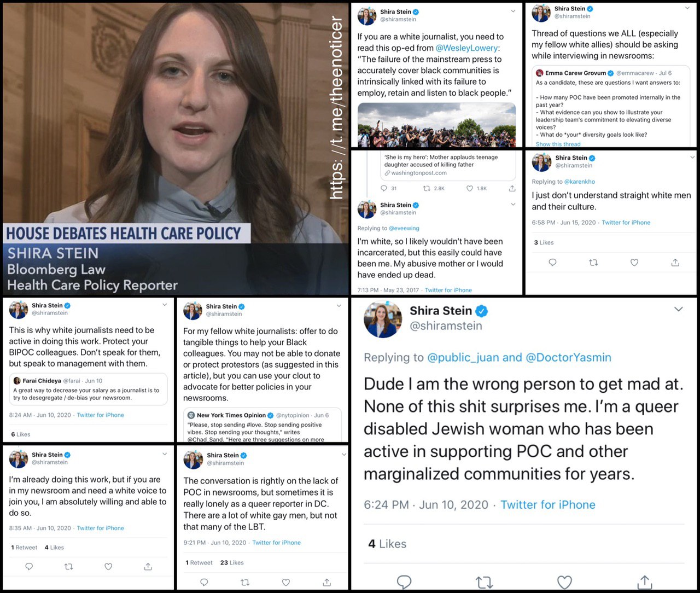Click share icon under the 8:35 AM tweet
This screenshot has height=593, width=700.
(x=148, y=567)
